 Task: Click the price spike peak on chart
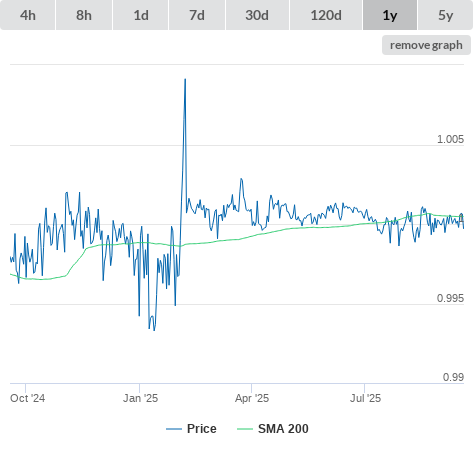point(185,79)
